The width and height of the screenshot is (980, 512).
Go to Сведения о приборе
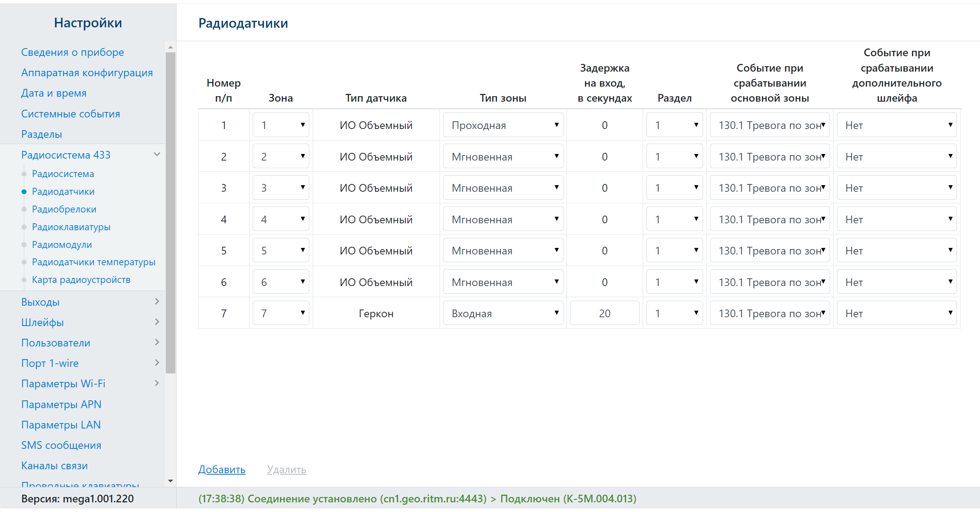coord(72,52)
